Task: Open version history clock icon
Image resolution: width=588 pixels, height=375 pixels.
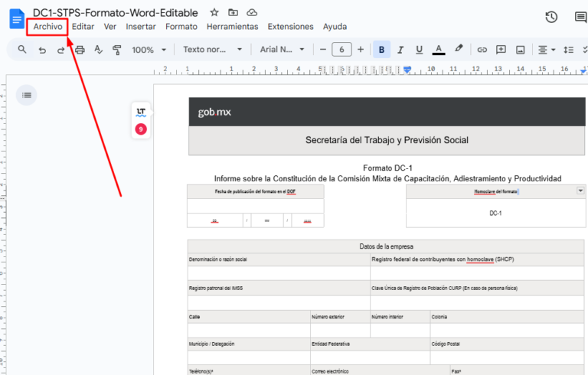Action: 551,17
